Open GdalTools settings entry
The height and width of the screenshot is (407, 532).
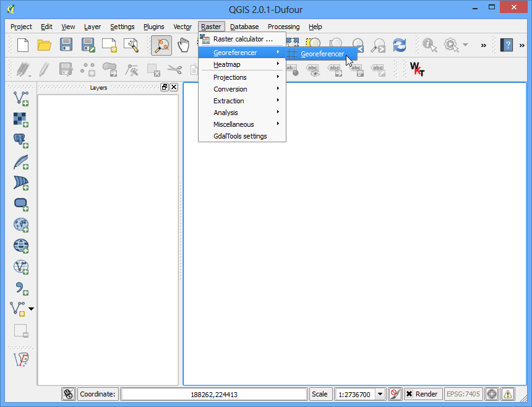(x=242, y=136)
